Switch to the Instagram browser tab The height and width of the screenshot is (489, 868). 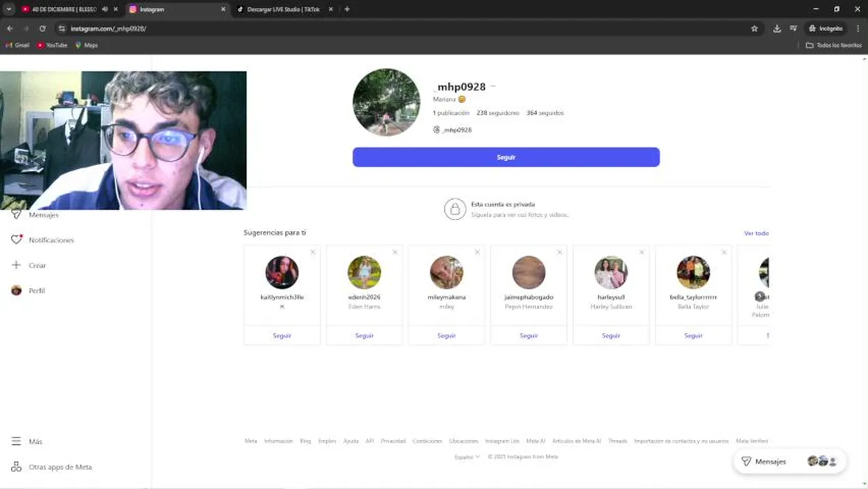click(x=177, y=10)
